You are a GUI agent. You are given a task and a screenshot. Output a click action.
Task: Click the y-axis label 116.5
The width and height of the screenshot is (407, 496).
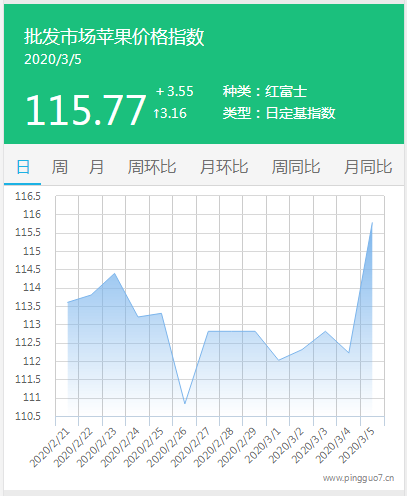[28, 196]
